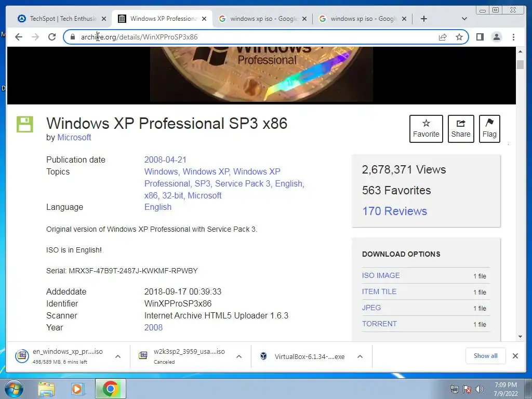Click the padlock site info icon
532x399 pixels.
pos(72,37)
